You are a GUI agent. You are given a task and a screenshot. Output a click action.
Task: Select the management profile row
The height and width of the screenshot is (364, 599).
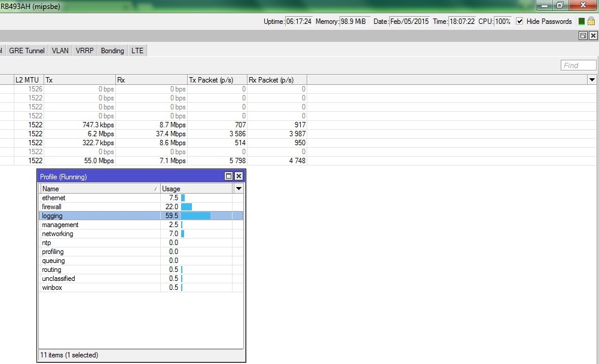[x=141, y=225]
